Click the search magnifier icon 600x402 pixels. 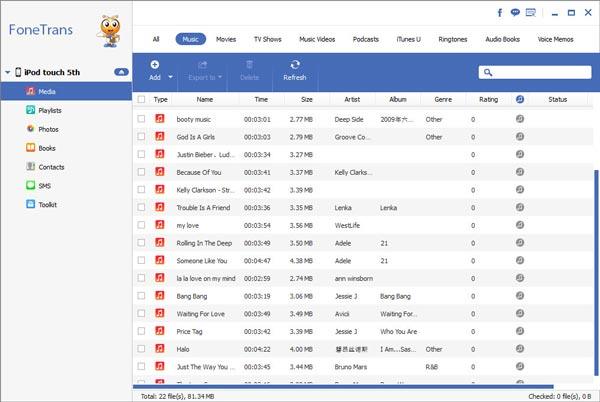488,72
